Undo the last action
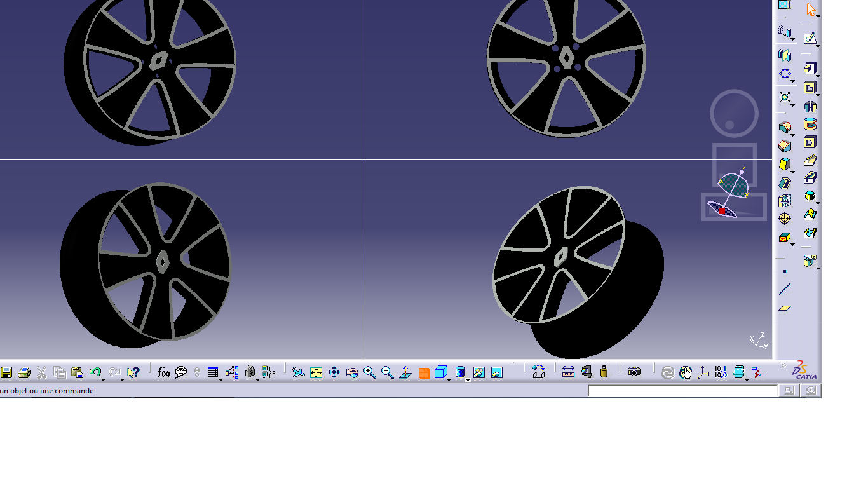The height and width of the screenshot is (488, 868). 95,372
